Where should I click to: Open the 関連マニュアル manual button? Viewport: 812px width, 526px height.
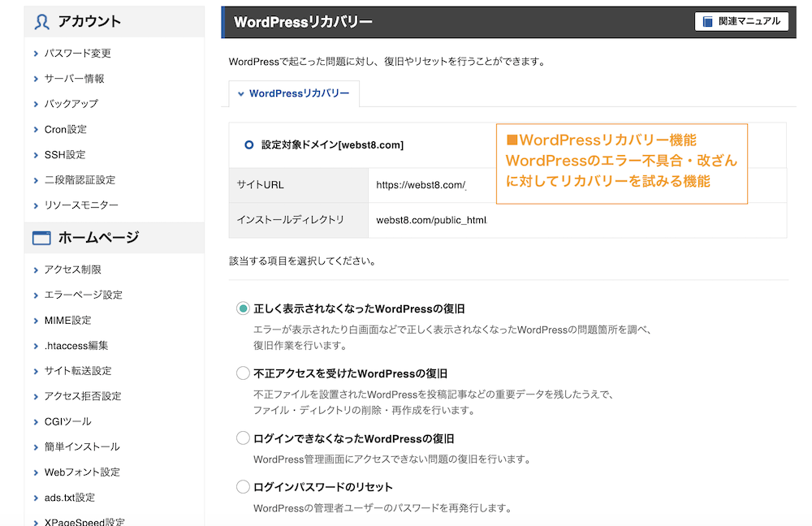[x=741, y=22]
